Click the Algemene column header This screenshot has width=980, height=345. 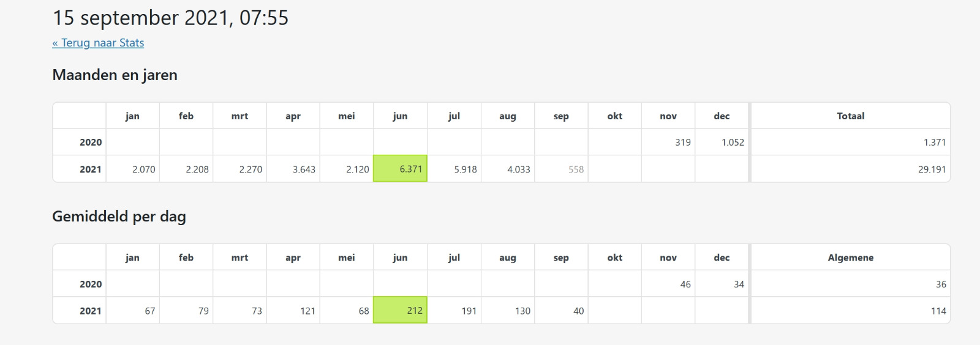tap(851, 258)
